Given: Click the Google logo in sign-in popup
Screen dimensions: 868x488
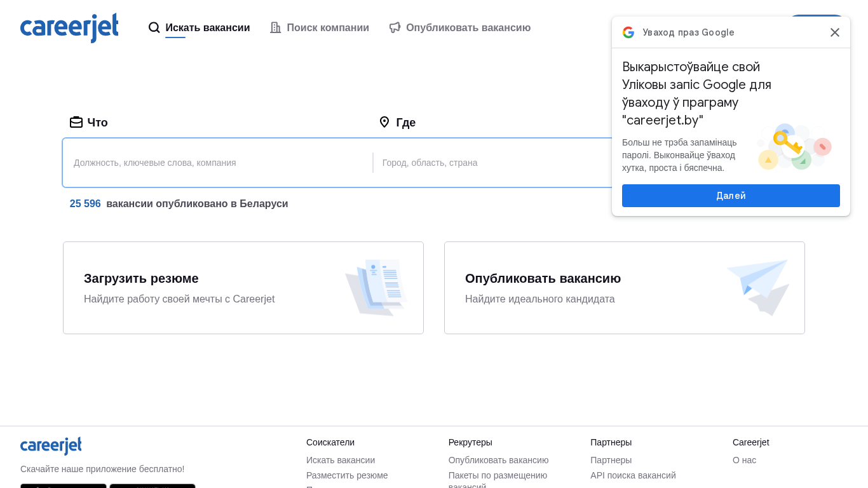Looking at the screenshot, I should [x=628, y=32].
